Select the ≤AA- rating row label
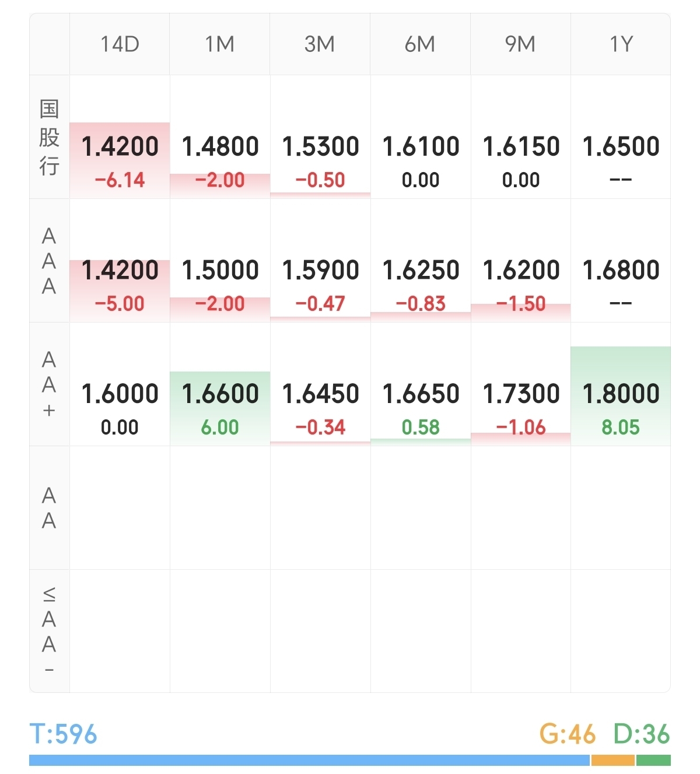The image size is (700, 774). click(x=49, y=631)
